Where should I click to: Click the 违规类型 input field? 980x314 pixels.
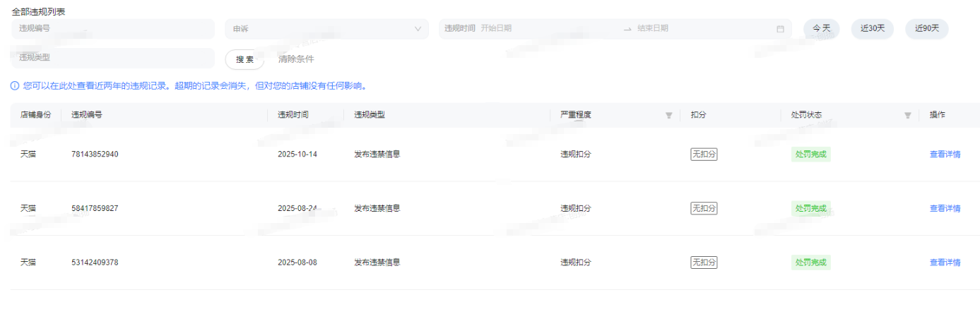tap(113, 58)
